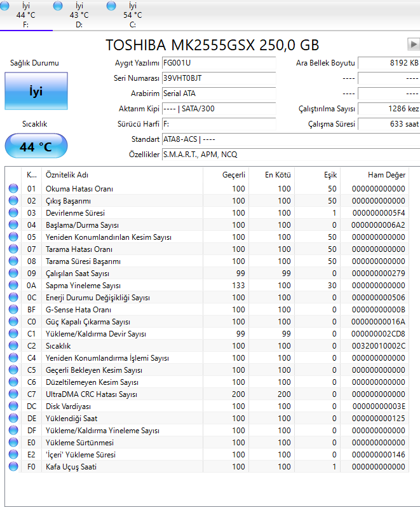Click status icon for Kafa Uçuş Saati
Screen dimensions: 420x507
pos(13,466)
